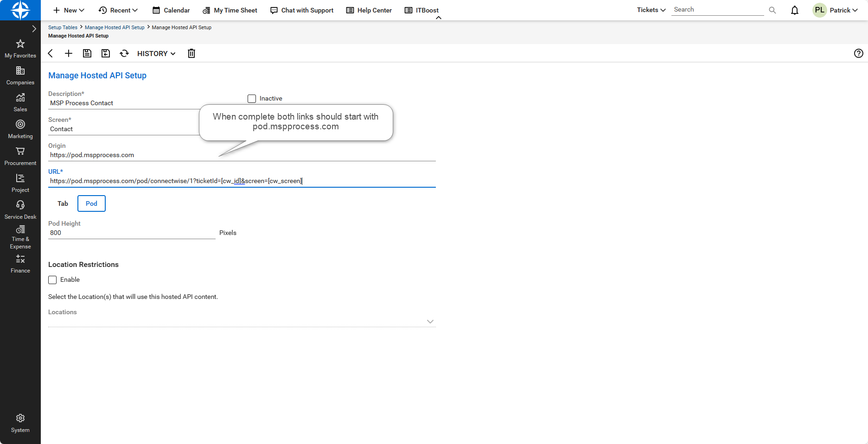Delete record with the trash icon
The width and height of the screenshot is (868, 444).
tap(191, 53)
